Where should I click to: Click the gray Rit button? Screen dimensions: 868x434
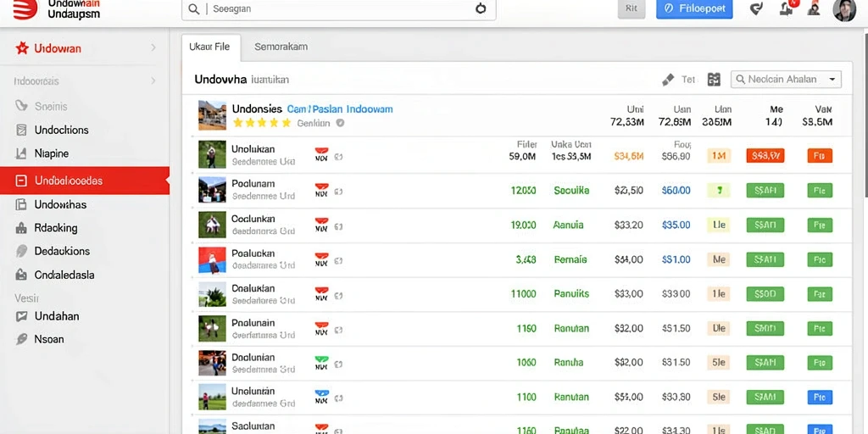point(631,8)
